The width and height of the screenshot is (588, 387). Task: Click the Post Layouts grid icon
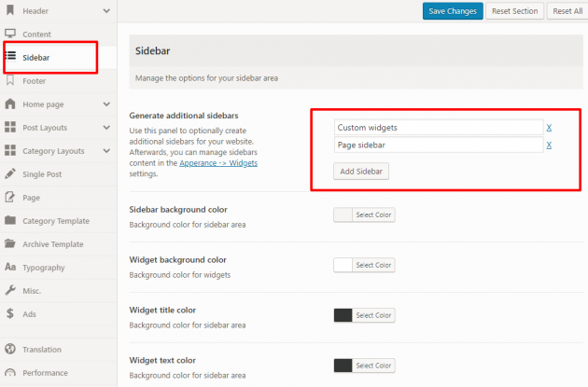(10, 127)
